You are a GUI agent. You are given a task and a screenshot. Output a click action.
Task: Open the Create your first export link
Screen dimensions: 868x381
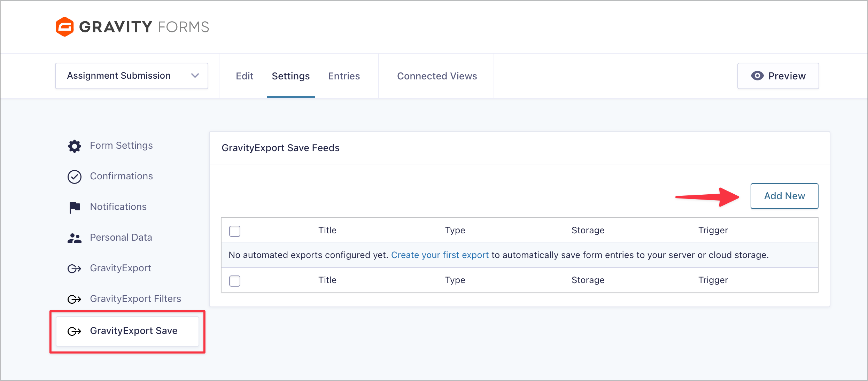coord(440,255)
